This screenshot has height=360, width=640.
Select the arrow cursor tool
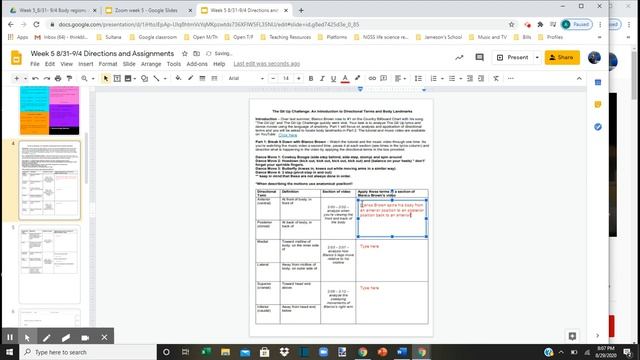click(x=106, y=78)
